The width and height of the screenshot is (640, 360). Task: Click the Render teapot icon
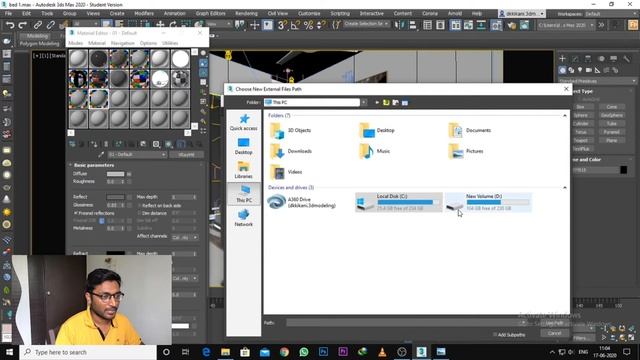(511, 25)
